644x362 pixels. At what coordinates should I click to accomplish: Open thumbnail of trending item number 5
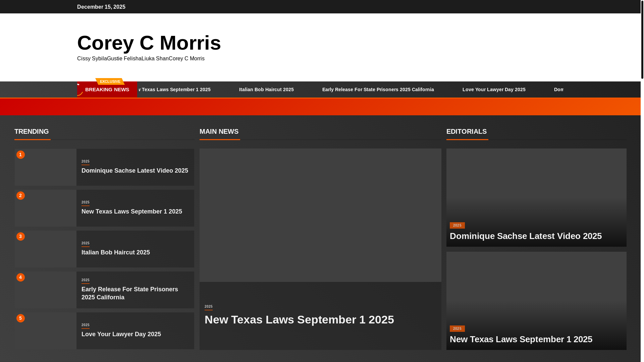(46, 331)
